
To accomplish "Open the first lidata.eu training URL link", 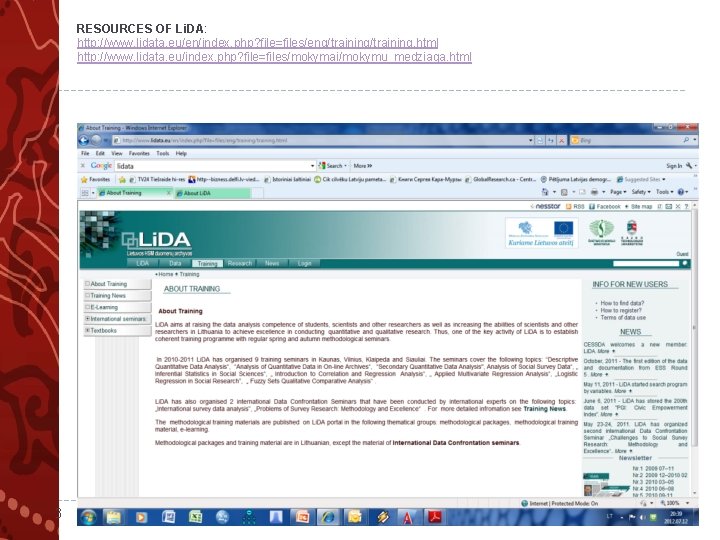I will click(x=258, y=43).
